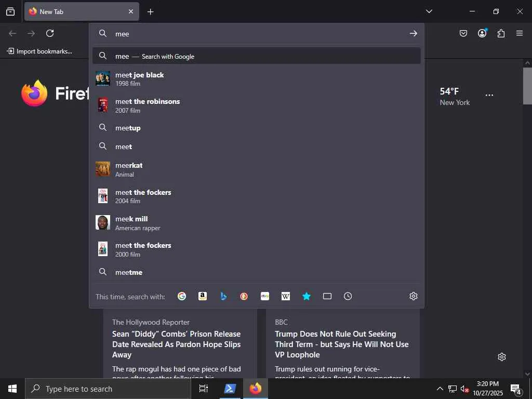Click the Windows taskbar search box
532x399 pixels.
coord(108,389)
